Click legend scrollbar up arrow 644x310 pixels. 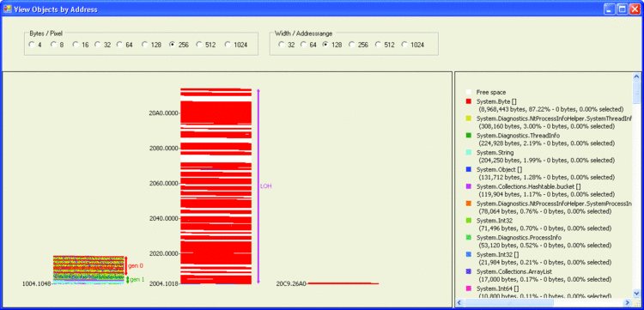[636, 76]
